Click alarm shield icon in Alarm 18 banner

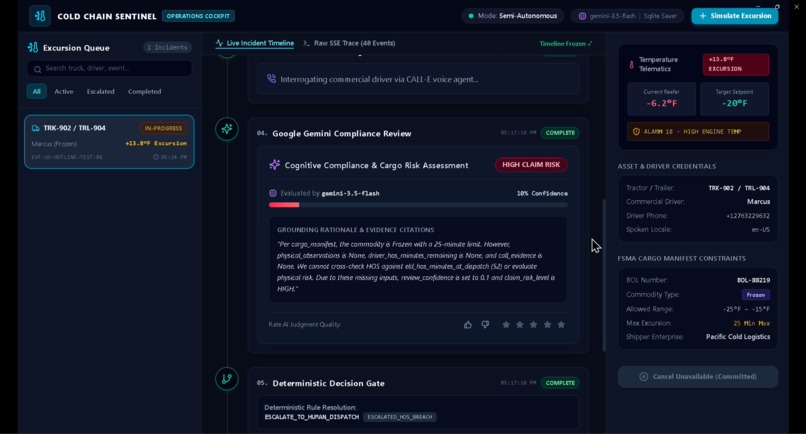(x=636, y=132)
